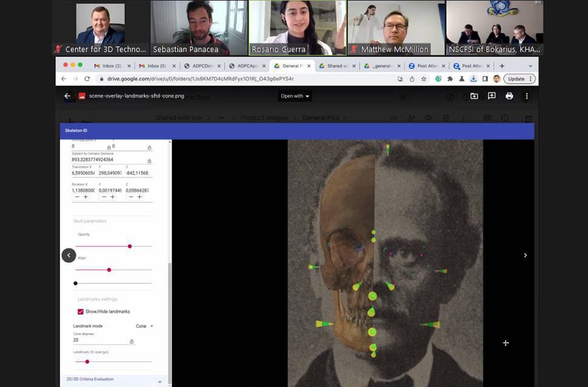Print the image with the printer icon

click(509, 96)
